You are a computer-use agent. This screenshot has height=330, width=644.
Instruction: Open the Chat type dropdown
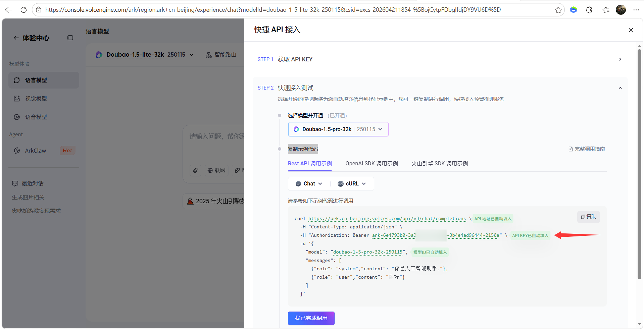click(x=309, y=184)
